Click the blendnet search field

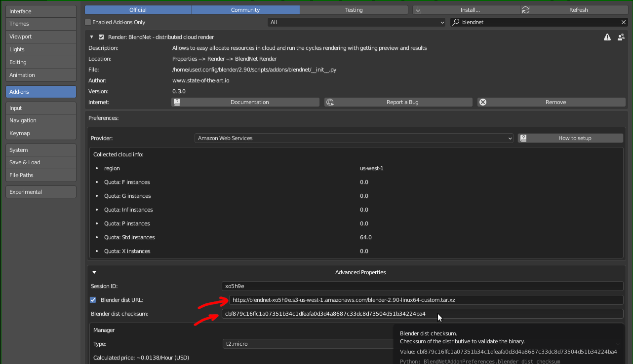coord(539,22)
